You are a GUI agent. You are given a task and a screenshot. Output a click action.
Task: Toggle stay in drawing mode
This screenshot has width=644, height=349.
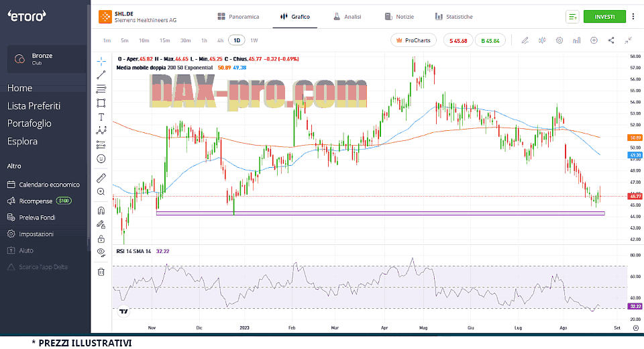click(x=101, y=224)
